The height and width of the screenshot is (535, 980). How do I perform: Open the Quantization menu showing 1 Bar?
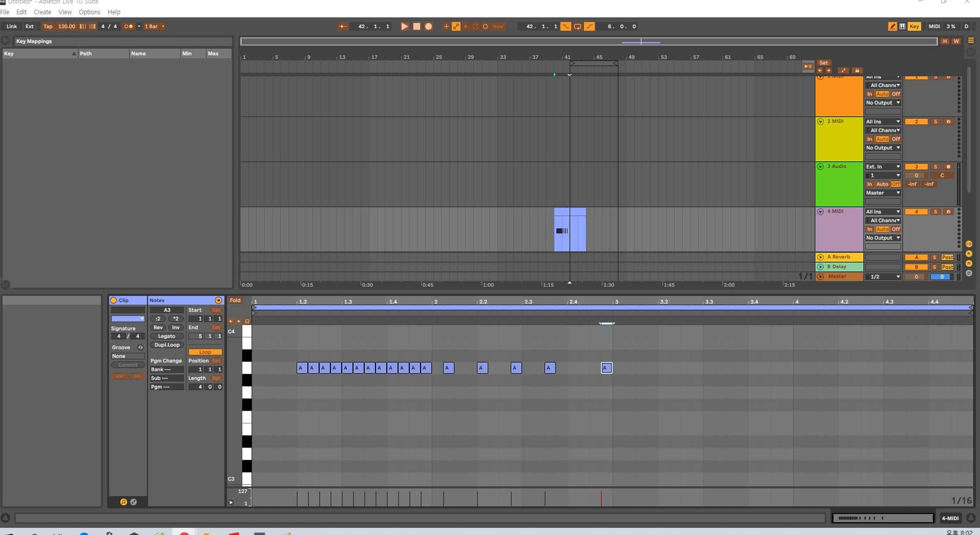(154, 26)
